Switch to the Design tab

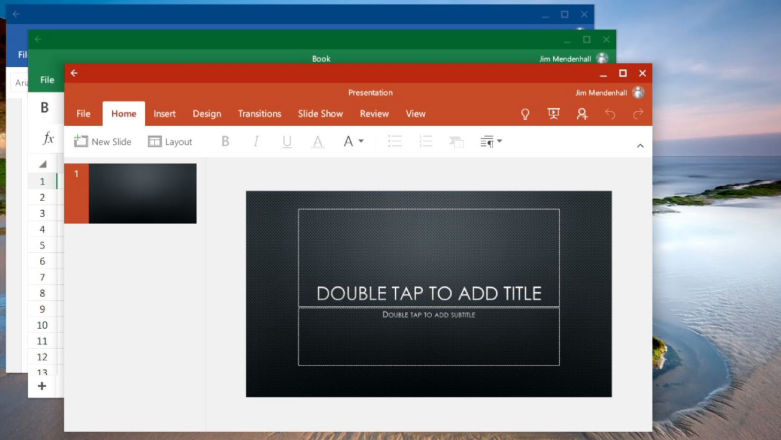[207, 114]
